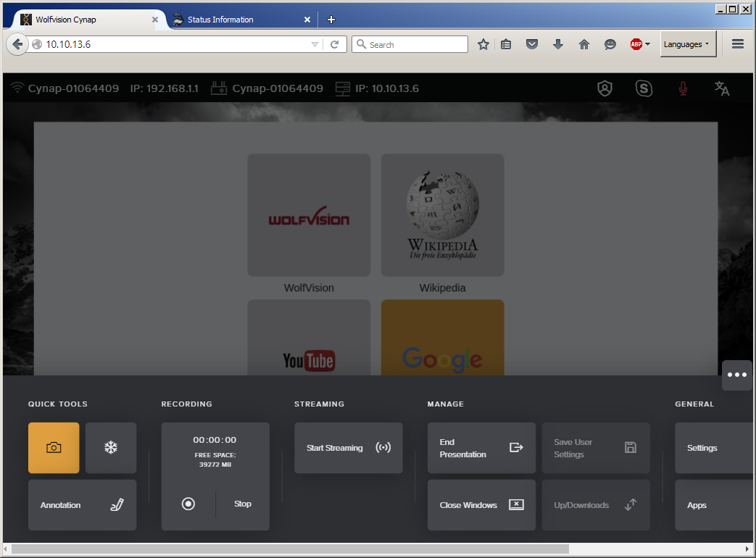
Task: Click the user shield icon in header
Action: (x=605, y=88)
